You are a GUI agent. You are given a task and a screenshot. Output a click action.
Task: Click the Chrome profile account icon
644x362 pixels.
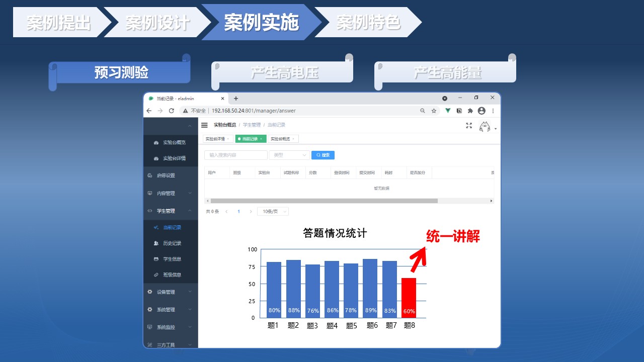click(x=481, y=111)
